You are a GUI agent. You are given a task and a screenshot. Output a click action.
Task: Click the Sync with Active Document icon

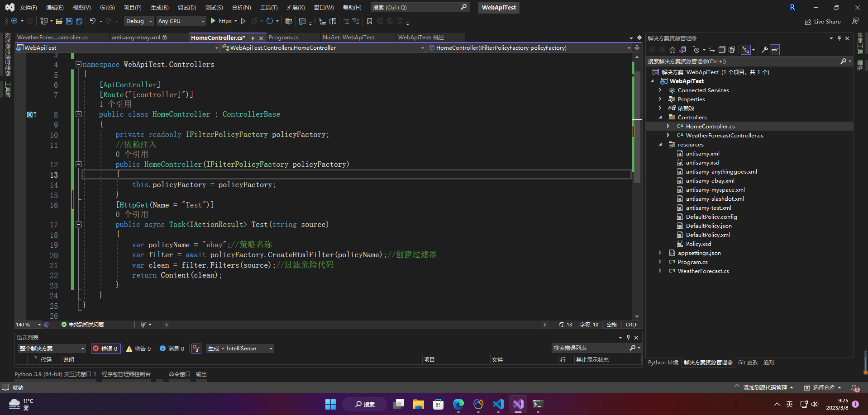pyautogui.click(x=712, y=50)
